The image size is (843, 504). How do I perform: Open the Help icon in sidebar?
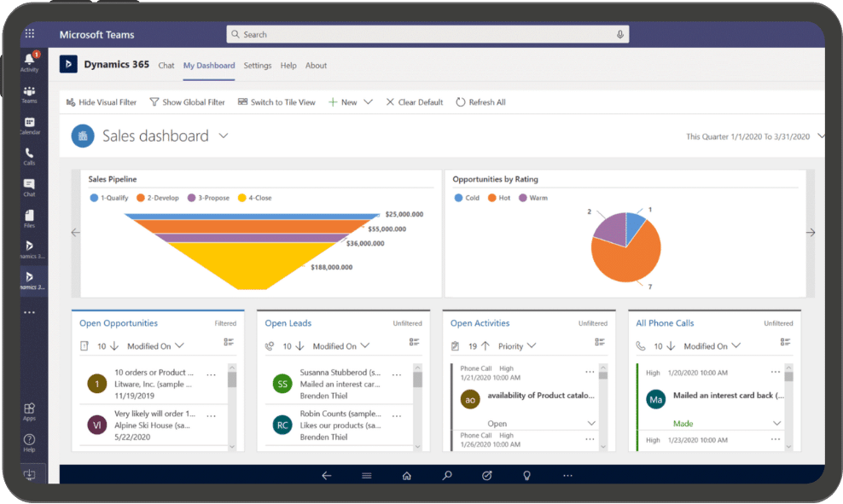pos(30,443)
